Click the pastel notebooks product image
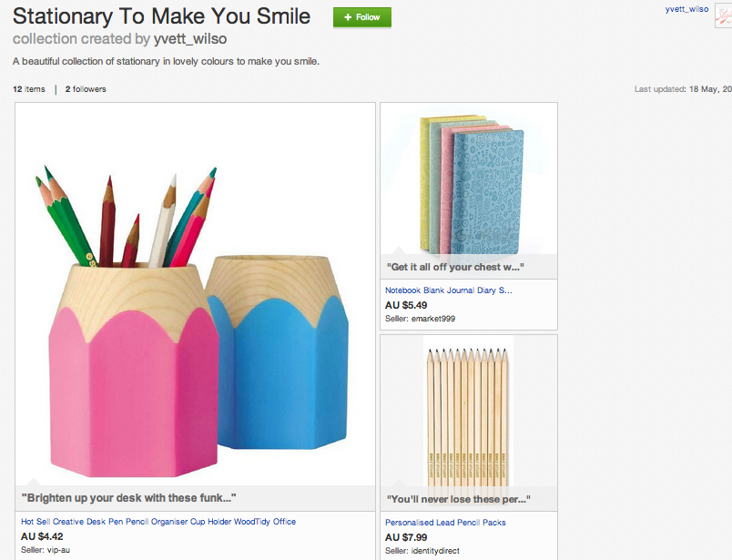Image resolution: width=732 pixels, height=560 pixels. click(x=469, y=185)
